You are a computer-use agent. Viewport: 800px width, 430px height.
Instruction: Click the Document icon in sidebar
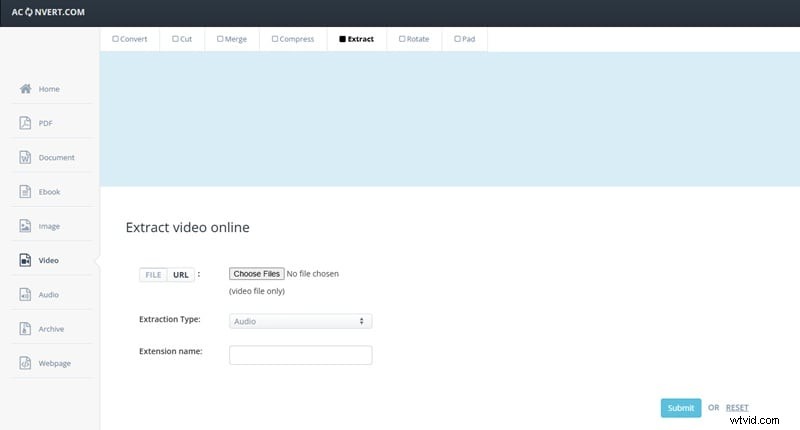point(25,158)
